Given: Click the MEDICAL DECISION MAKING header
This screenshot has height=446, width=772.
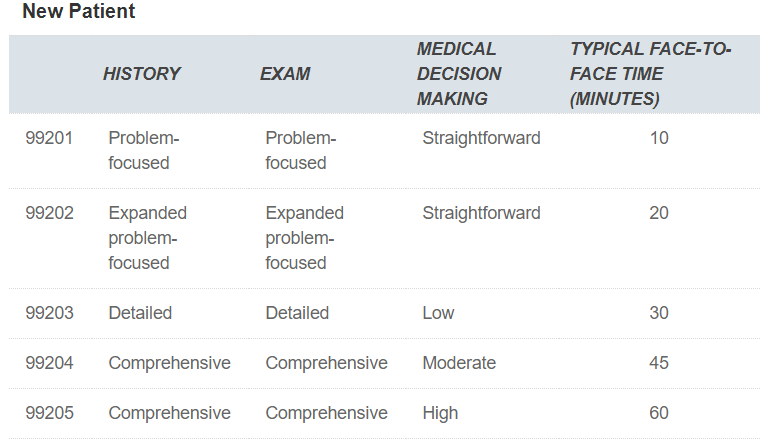Looking at the screenshot, I should click(x=459, y=74).
